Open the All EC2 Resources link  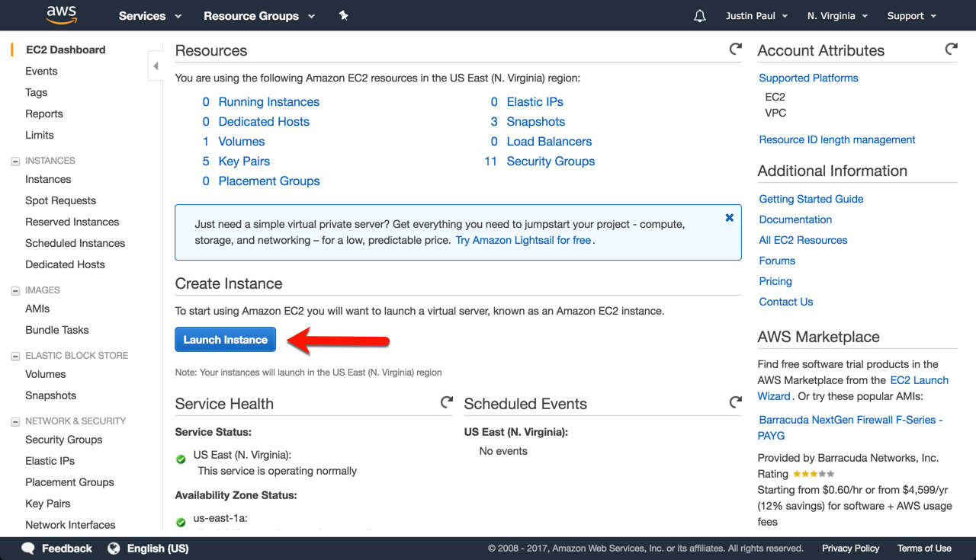(x=804, y=240)
